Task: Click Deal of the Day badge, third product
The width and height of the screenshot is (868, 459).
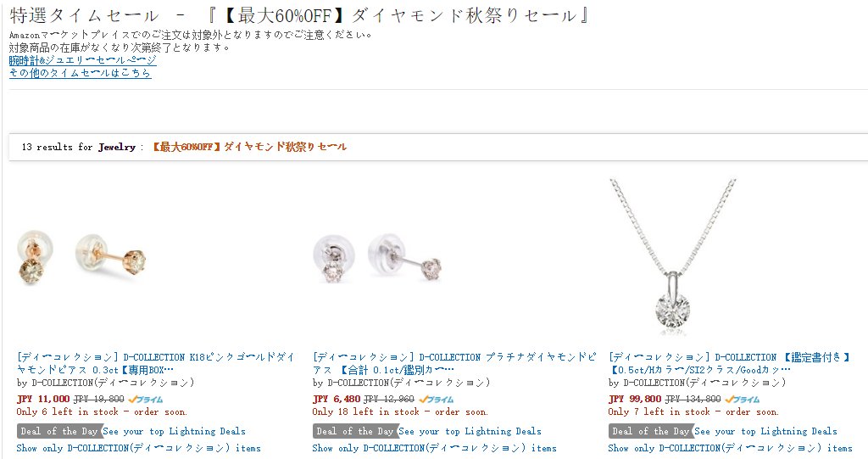Action: pyautogui.click(x=651, y=431)
